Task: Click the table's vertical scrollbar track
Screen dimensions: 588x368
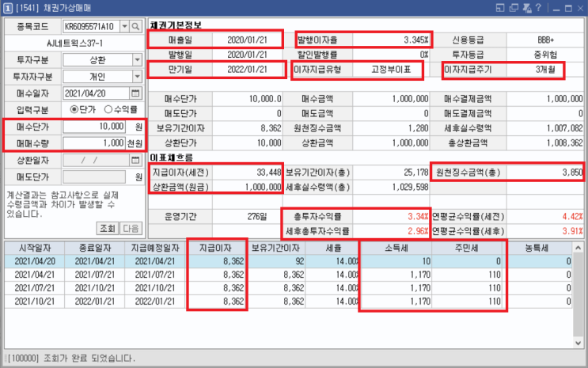Action: point(578,295)
